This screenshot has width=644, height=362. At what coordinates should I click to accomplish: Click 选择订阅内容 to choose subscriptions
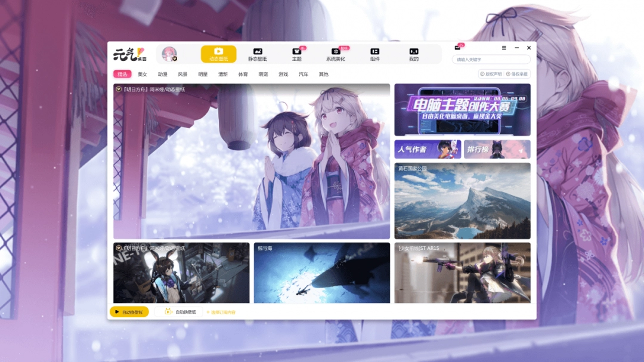221,313
